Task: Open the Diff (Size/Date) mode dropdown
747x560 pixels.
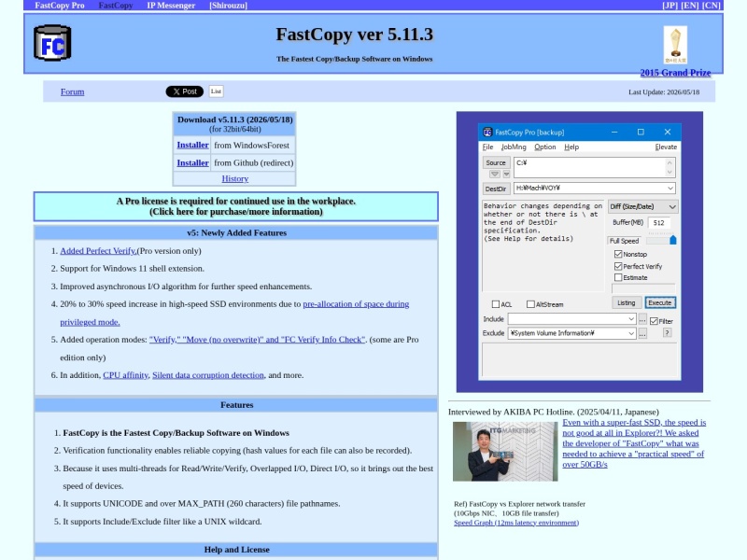Action: [642, 206]
